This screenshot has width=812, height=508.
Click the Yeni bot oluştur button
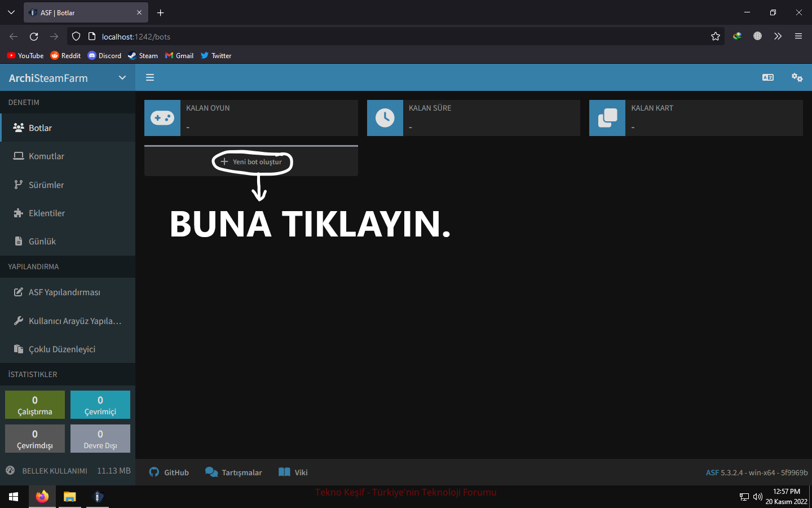[251, 162]
